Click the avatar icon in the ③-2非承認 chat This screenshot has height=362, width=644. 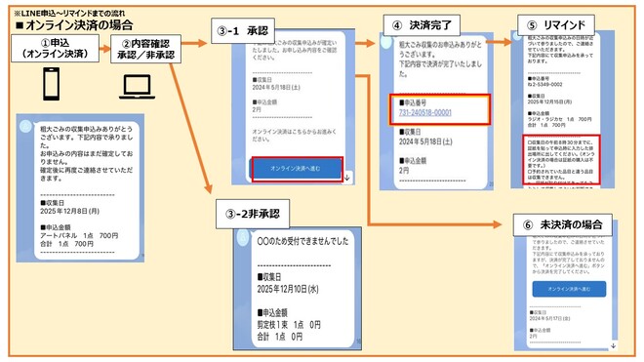[243, 237]
